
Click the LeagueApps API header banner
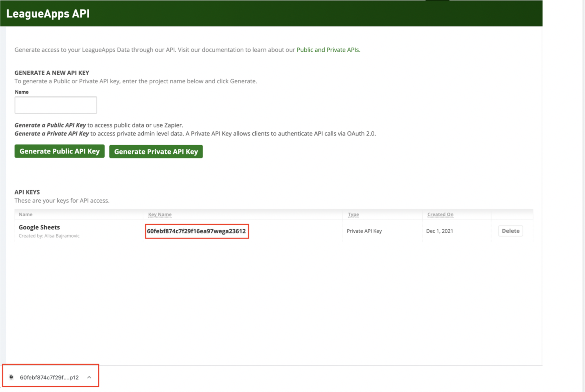[48, 14]
